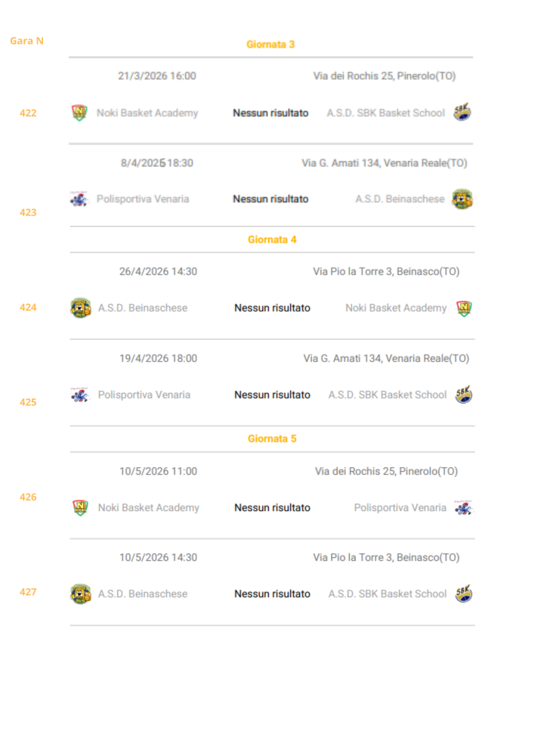Screen dimensions: 544x756
Task: Open "Nessun risultato" for Polisportiva Venaria vs Beinaschese
Action: click(x=270, y=199)
